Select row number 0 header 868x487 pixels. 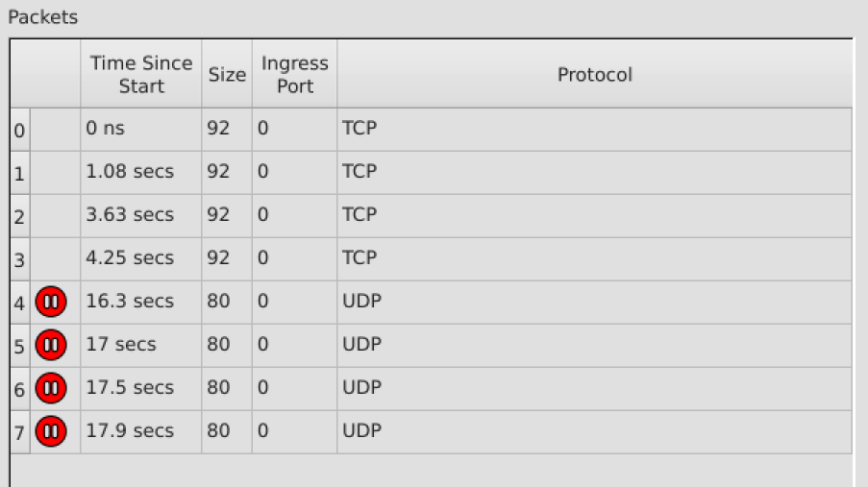(x=20, y=130)
